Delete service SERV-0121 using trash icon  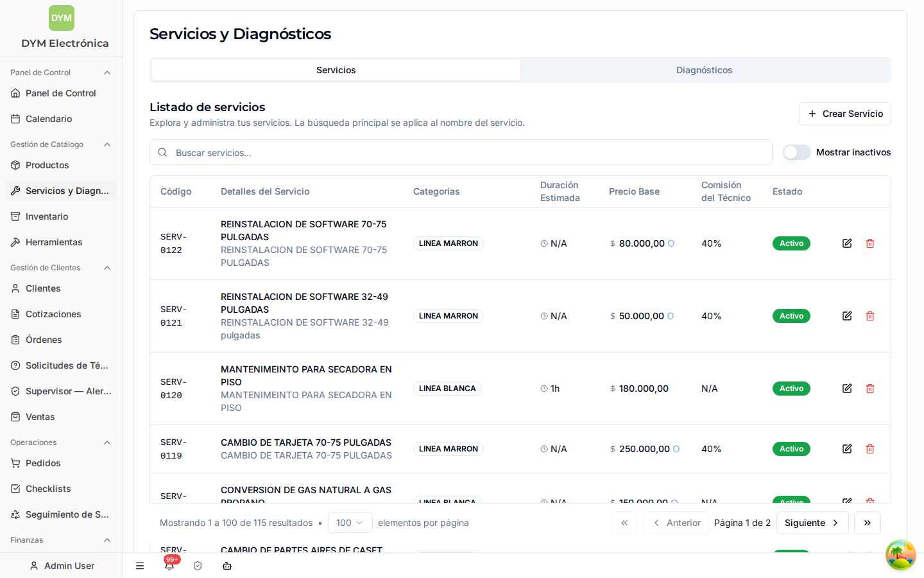pyautogui.click(x=870, y=316)
